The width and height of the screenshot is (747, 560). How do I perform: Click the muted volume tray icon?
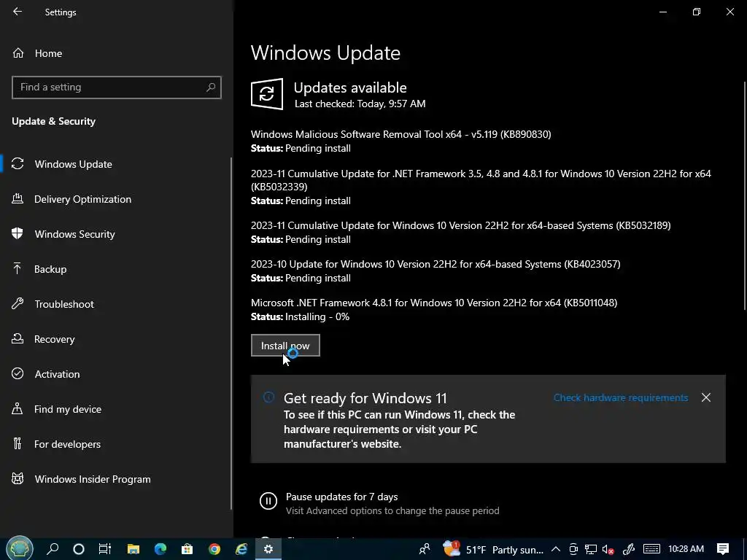tap(608, 549)
